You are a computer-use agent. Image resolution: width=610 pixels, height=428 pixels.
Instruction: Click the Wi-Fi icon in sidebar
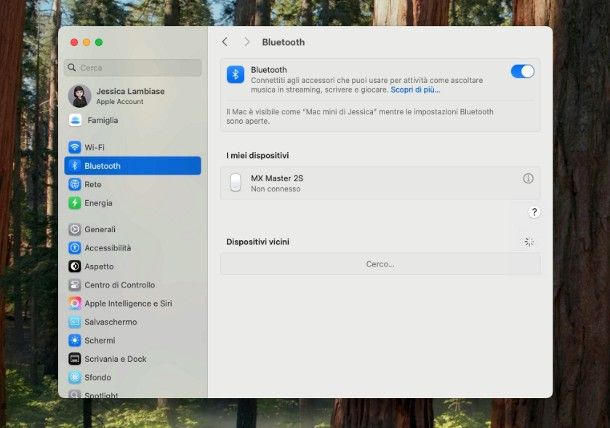75,147
